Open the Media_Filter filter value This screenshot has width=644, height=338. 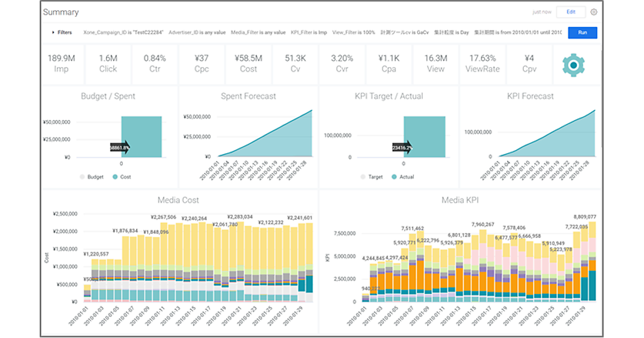coord(258,33)
